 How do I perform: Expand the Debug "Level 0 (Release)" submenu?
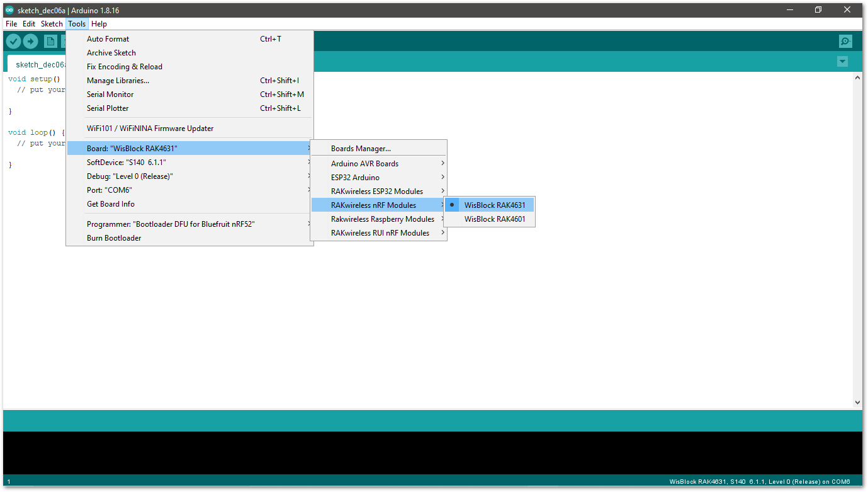(189, 176)
